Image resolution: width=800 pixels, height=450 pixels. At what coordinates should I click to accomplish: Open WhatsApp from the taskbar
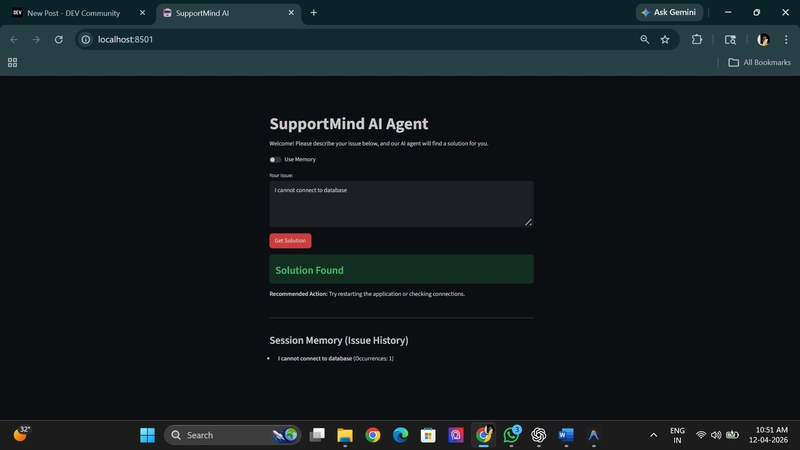point(511,435)
